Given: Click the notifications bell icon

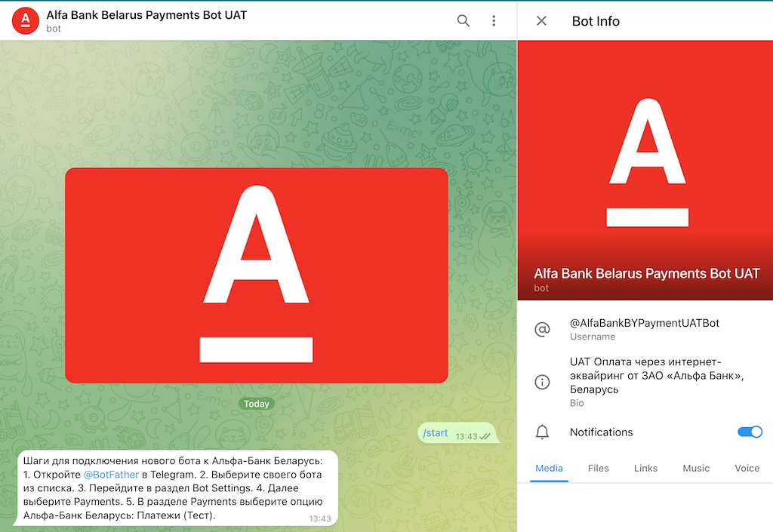Looking at the screenshot, I should tap(542, 432).
